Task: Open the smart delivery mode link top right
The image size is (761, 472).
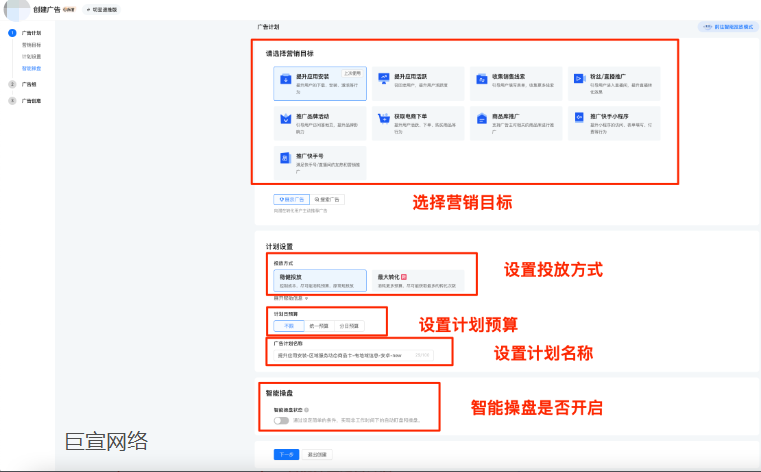Action: tap(728, 27)
